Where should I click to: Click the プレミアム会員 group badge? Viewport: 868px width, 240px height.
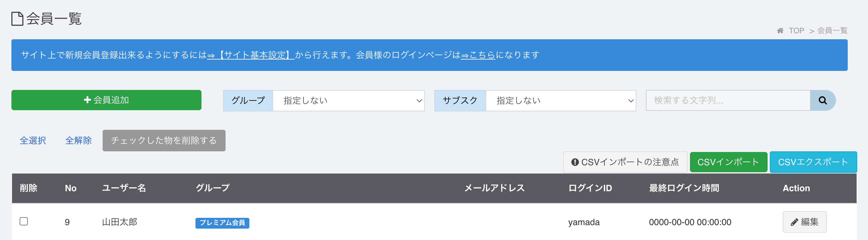(222, 223)
